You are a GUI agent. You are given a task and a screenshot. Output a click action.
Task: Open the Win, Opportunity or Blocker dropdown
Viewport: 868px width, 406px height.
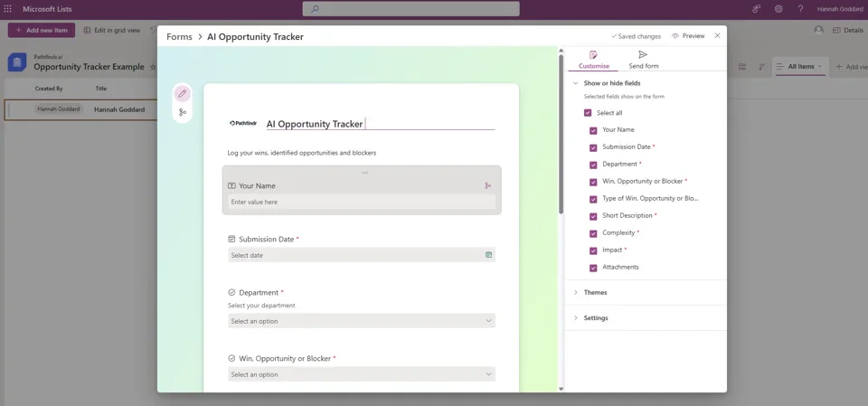pos(362,374)
